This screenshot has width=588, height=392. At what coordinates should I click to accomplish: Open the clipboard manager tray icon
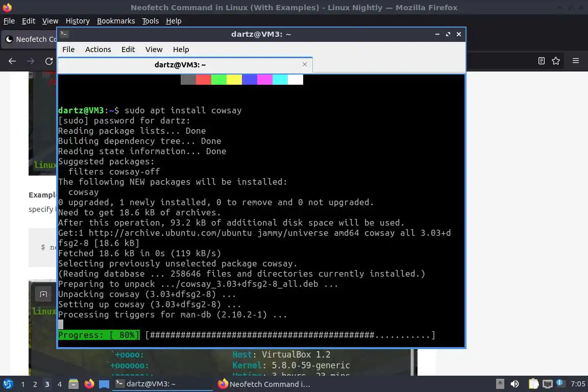[533, 384]
